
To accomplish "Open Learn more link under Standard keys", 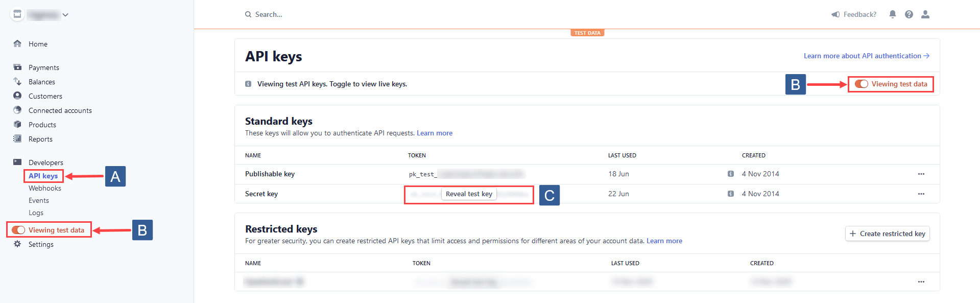I will (435, 133).
